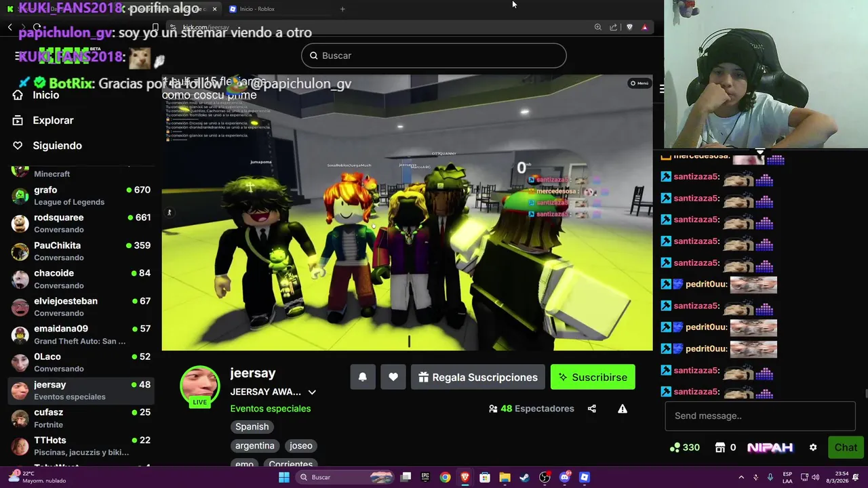This screenshot has width=868, height=488.
Task: Share the stream via share icon
Action: (x=592, y=409)
